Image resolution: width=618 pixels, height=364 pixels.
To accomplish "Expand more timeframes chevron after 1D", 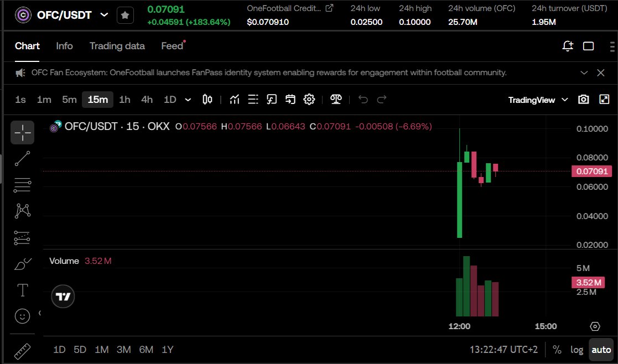I will point(188,100).
